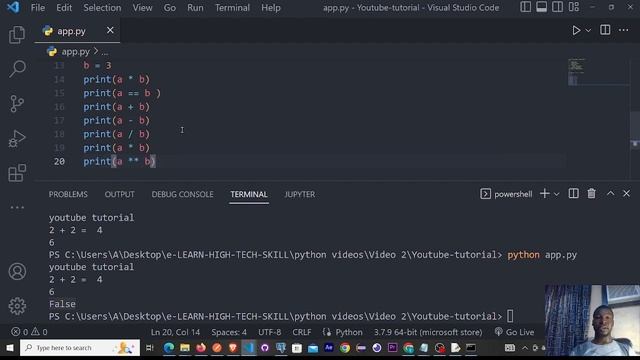
Task: Open the Go menu
Action: coord(170,8)
